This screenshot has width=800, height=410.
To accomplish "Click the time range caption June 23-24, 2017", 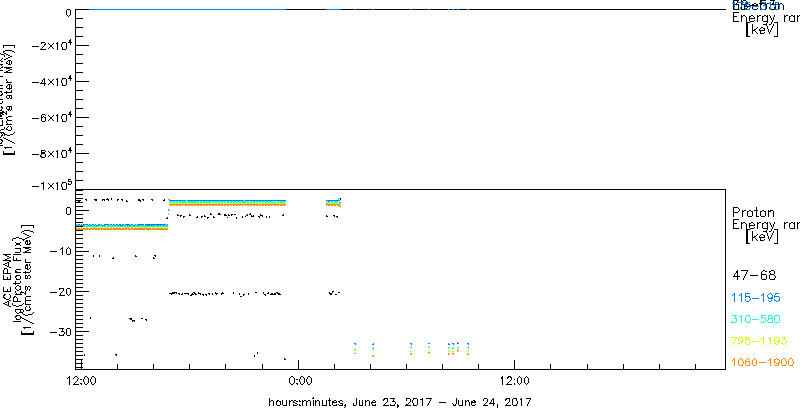I will tap(399, 402).
